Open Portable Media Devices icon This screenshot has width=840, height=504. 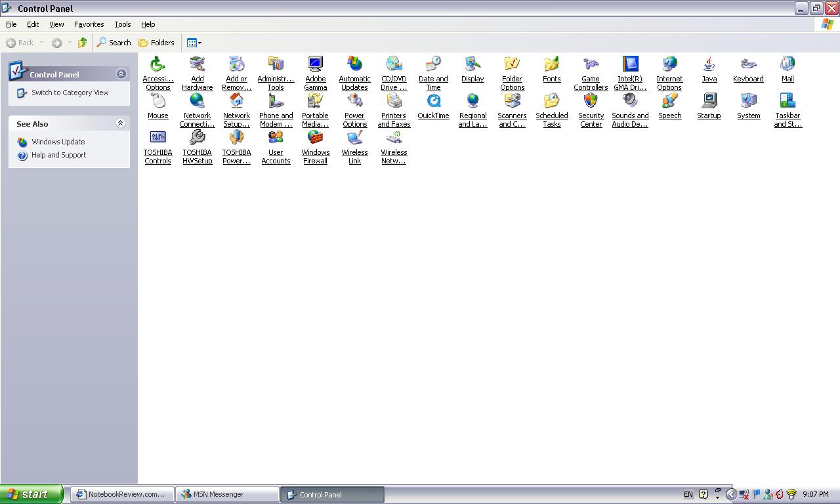(x=315, y=101)
